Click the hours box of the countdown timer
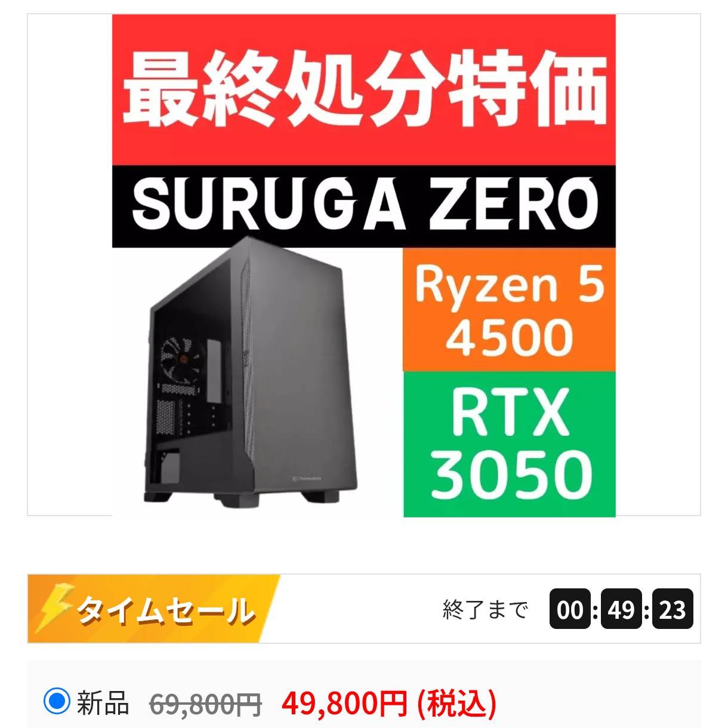 click(570, 609)
